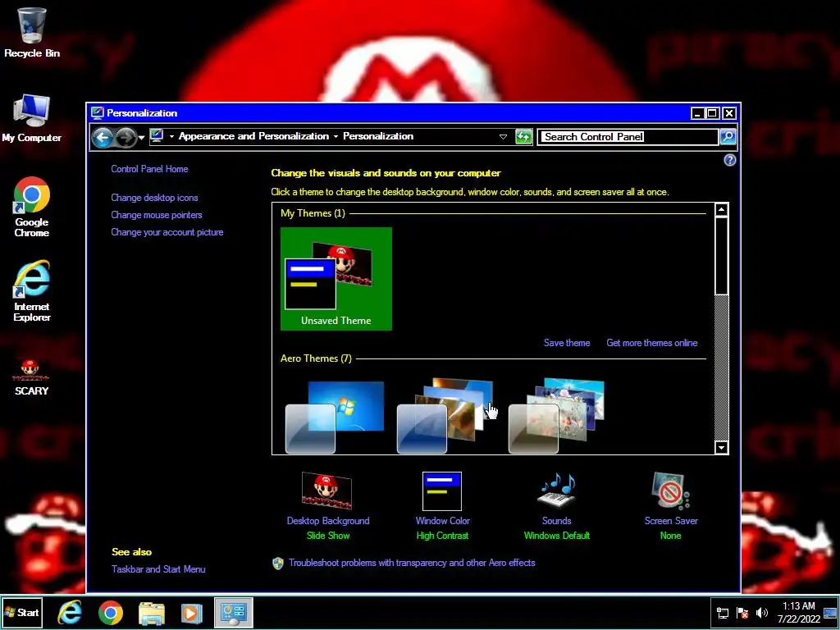
Task: Click the Personalization title bar icon
Action: point(97,113)
